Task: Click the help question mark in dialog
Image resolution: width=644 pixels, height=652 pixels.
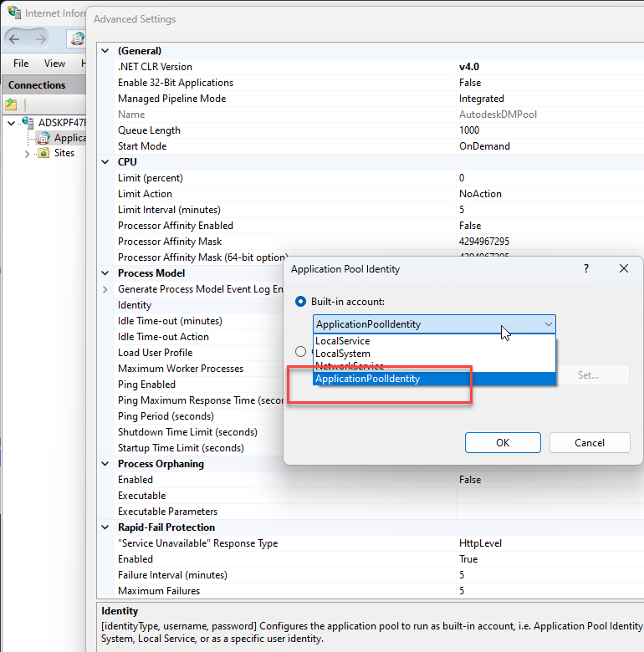Action: point(586,268)
